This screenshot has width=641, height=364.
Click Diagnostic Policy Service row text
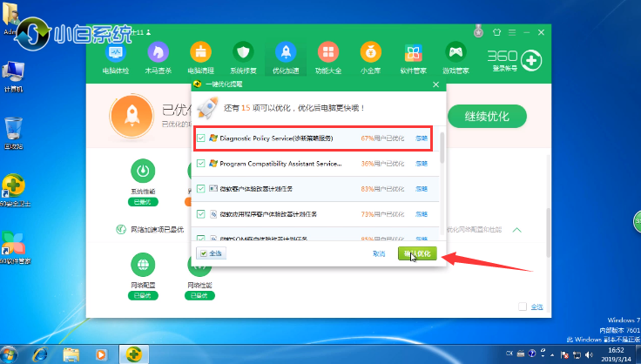(x=276, y=138)
